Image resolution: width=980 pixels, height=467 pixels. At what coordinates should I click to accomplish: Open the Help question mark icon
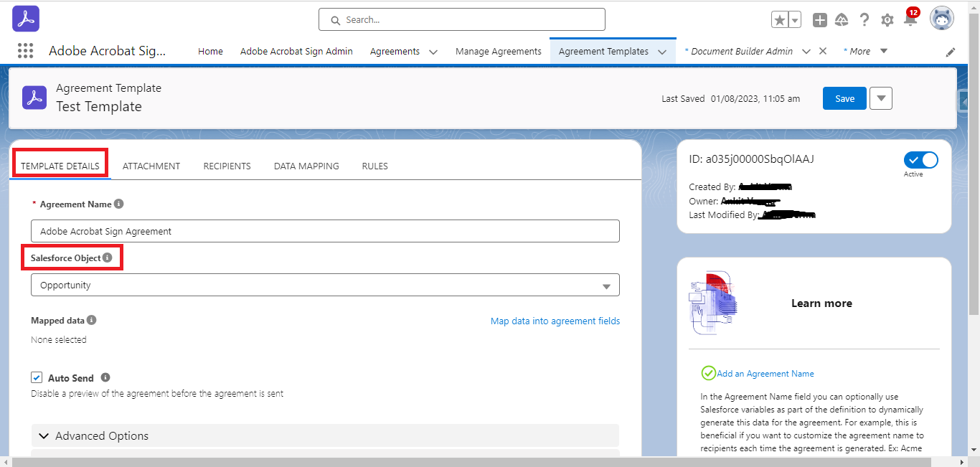864,20
